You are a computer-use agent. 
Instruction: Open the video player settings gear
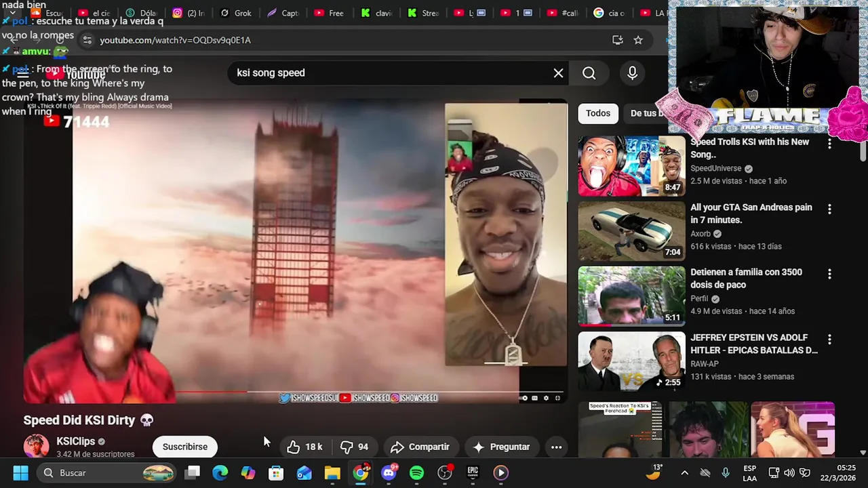click(546, 398)
